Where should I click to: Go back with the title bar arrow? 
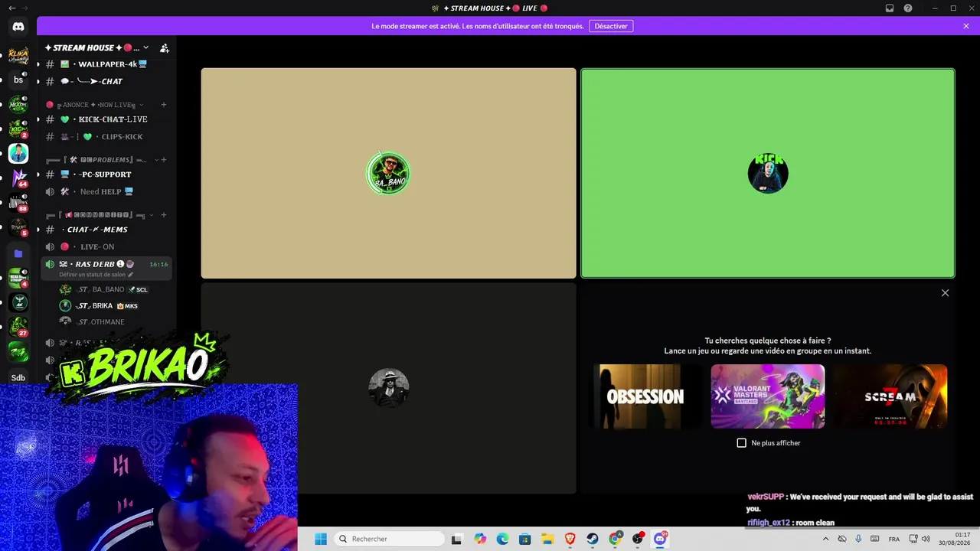12,8
